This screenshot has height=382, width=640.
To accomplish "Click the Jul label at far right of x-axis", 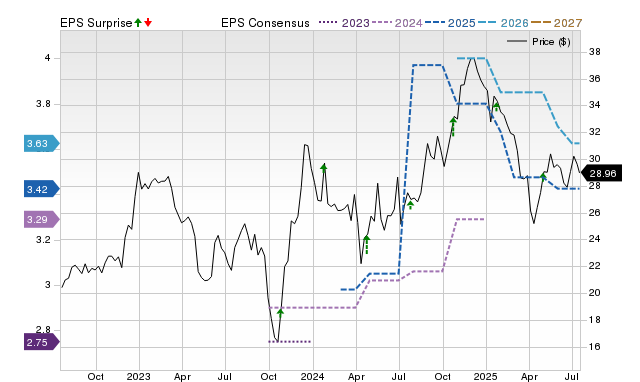I will click(x=572, y=376).
